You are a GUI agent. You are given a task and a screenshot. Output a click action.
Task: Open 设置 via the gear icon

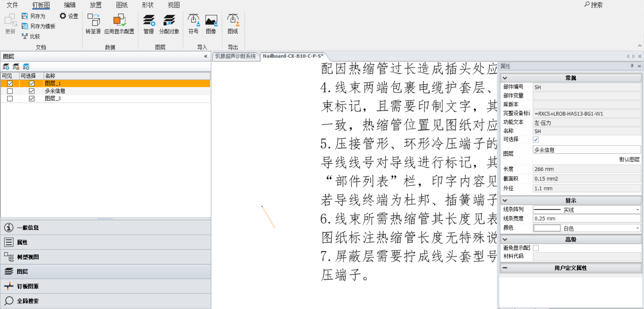pyautogui.click(x=63, y=16)
